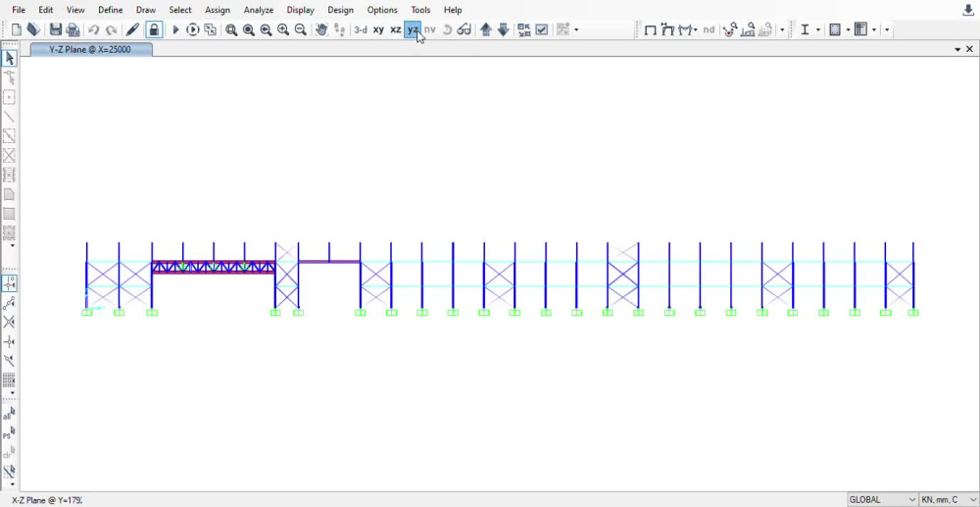Click the Refresh Window pencil icon
The height and width of the screenshot is (507, 980).
coord(132,29)
